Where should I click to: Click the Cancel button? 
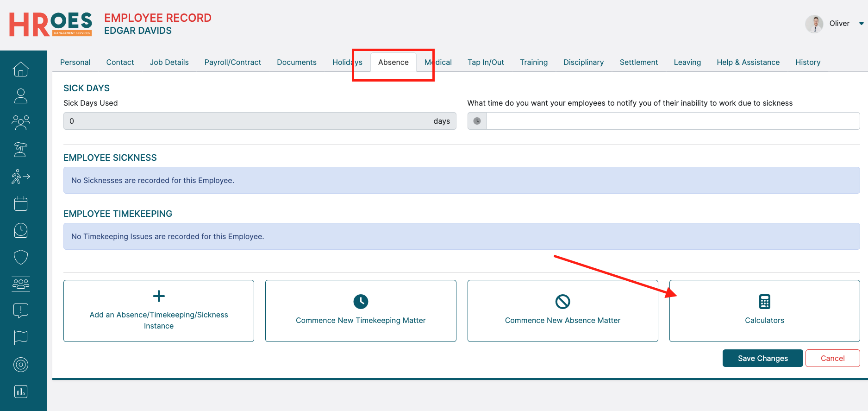pyautogui.click(x=832, y=358)
